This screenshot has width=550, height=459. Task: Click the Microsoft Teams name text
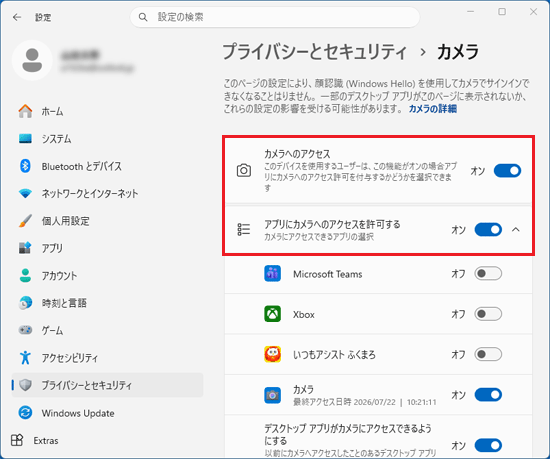click(328, 274)
